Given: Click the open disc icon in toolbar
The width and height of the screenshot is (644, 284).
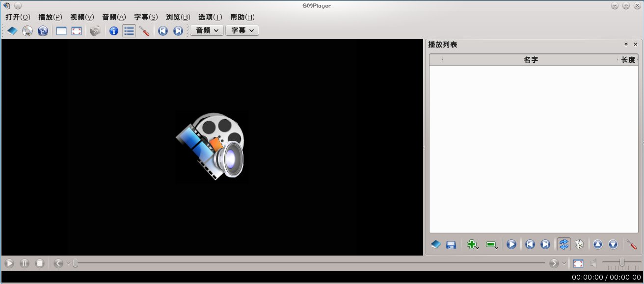Looking at the screenshot, I should pos(27,31).
